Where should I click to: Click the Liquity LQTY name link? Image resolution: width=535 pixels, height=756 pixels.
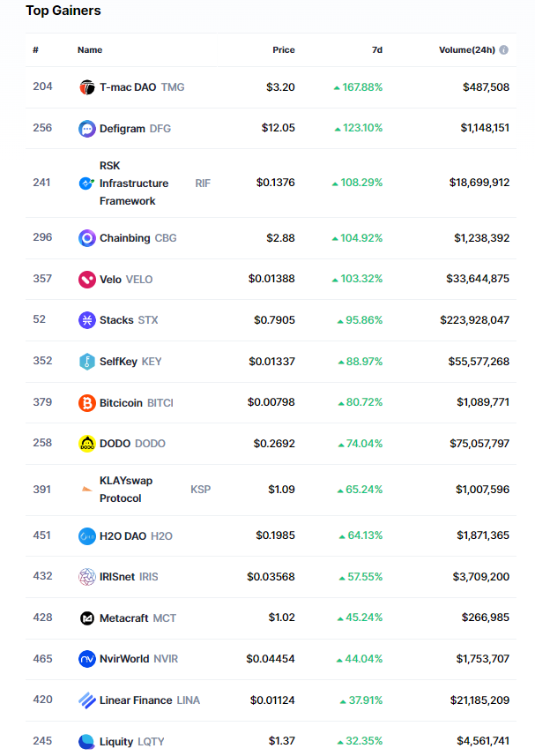pyautogui.click(x=131, y=742)
